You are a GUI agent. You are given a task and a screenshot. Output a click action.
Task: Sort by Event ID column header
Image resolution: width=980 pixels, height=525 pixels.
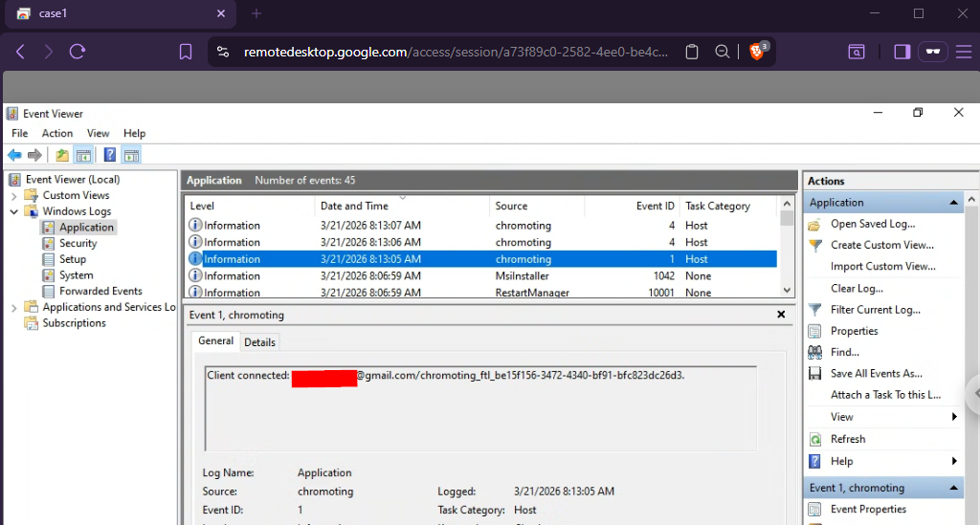632,206
